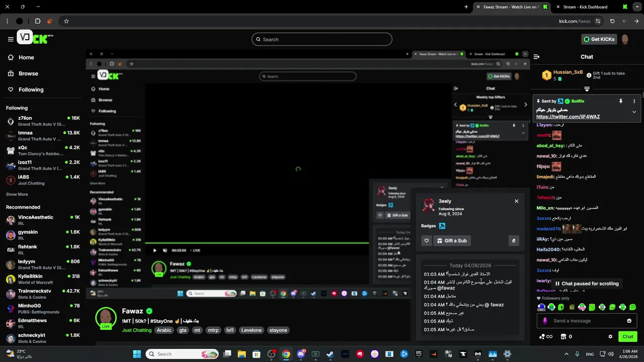Insert the first quick emote in chat
644x362 pixels.
(x=541, y=307)
